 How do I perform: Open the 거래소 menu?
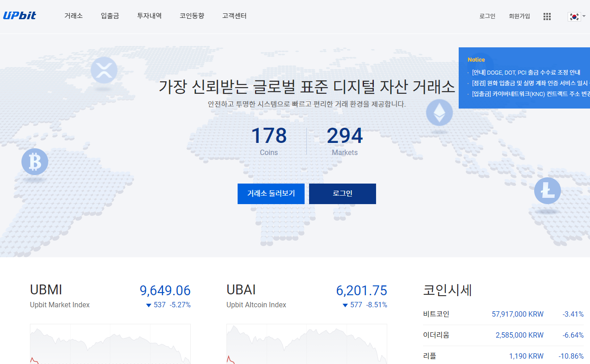click(73, 16)
